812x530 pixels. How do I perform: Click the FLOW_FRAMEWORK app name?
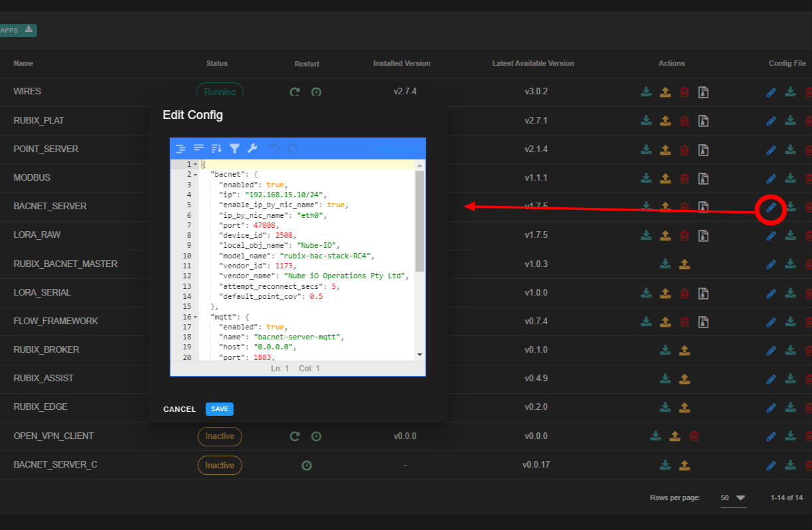[56, 321]
